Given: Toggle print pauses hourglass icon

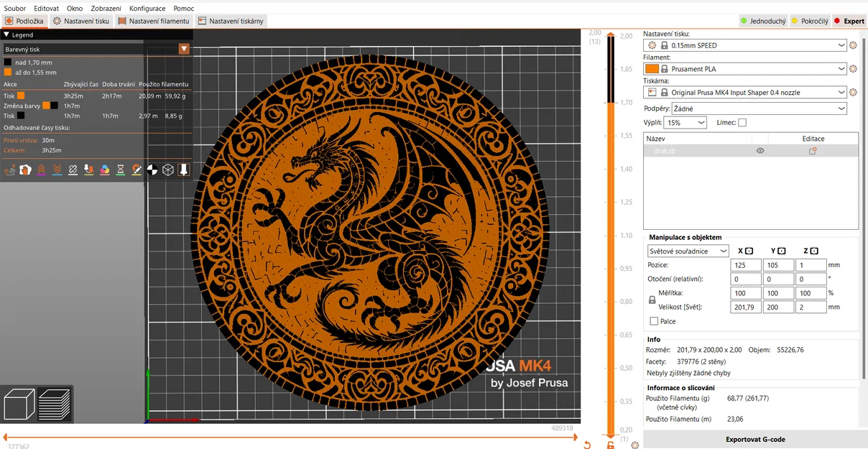Looking at the screenshot, I should (x=121, y=170).
